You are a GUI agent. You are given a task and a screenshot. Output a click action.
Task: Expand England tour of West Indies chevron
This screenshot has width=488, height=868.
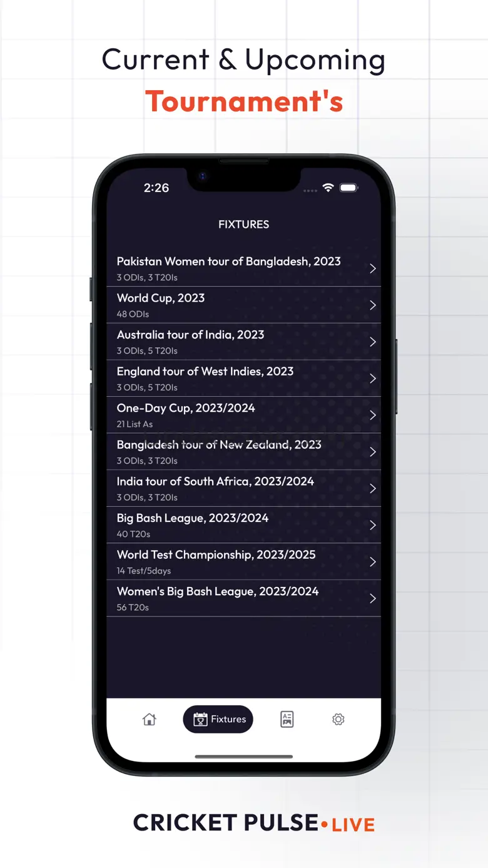[x=372, y=379]
